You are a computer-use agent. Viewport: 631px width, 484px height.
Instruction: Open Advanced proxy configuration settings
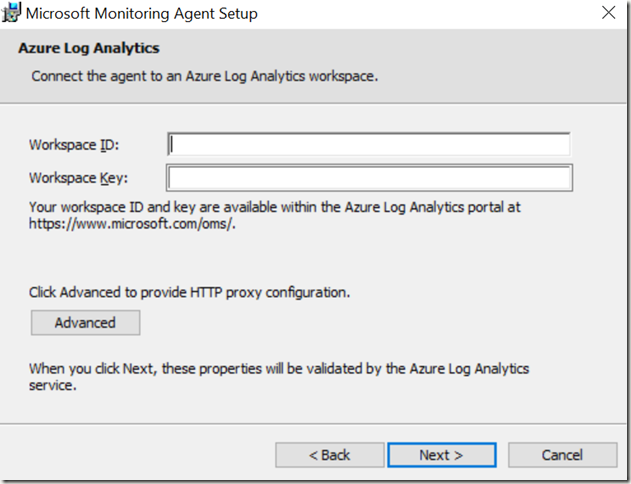(85, 323)
